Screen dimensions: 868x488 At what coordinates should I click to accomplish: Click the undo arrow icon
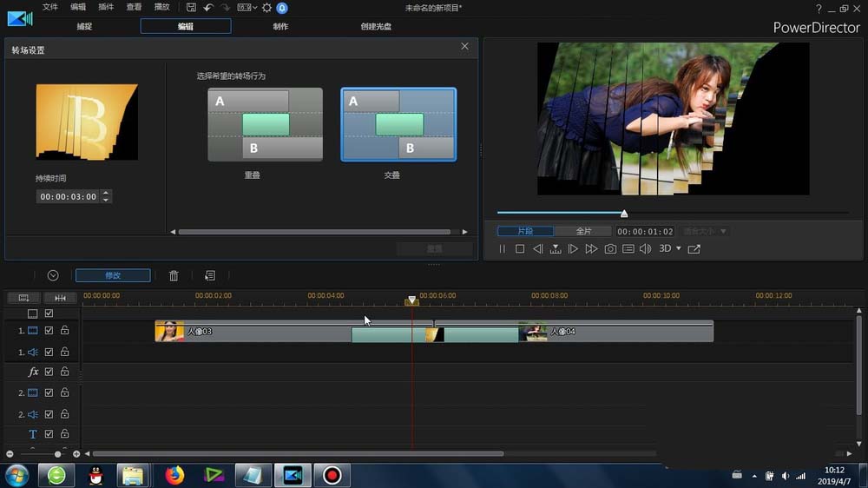point(208,8)
